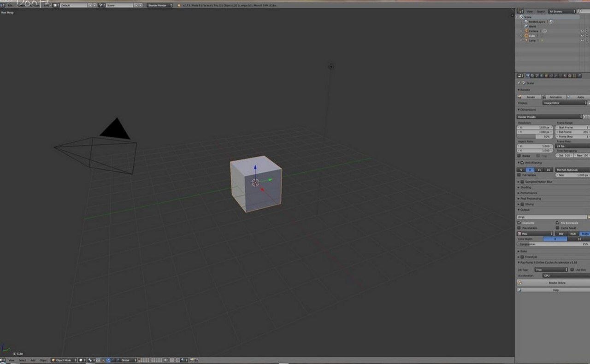Open the Blender Render engine dropdown
The image size is (590, 364).
(159, 5)
